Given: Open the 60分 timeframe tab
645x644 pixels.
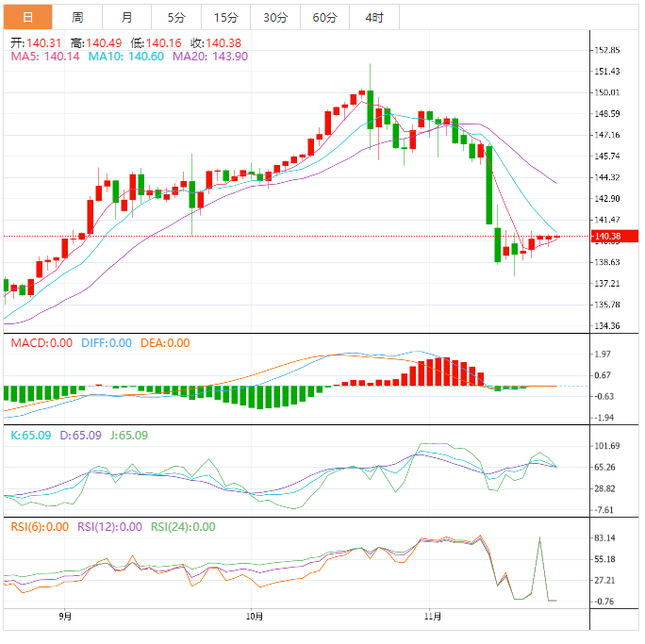Looking at the screenshot, I should click(x=324, y=17).
